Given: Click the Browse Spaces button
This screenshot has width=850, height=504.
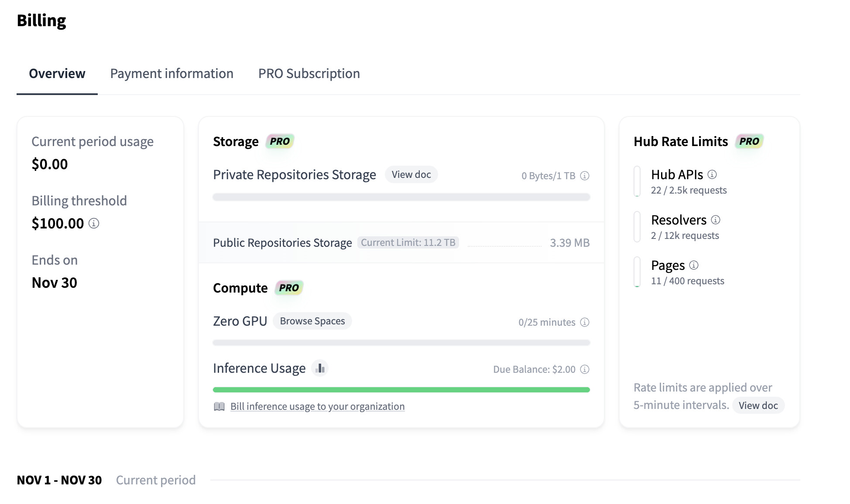Looking at the screenshot, I should 312,321.
